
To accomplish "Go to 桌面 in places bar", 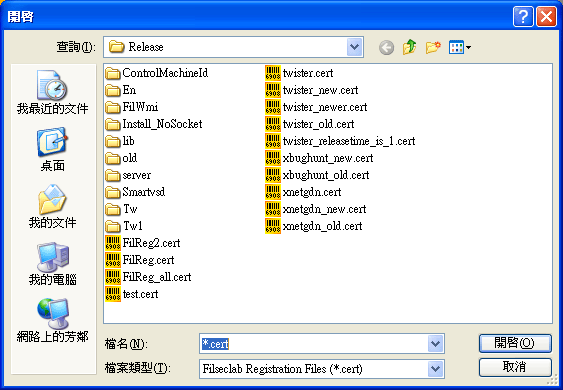I will coord(52,149).
